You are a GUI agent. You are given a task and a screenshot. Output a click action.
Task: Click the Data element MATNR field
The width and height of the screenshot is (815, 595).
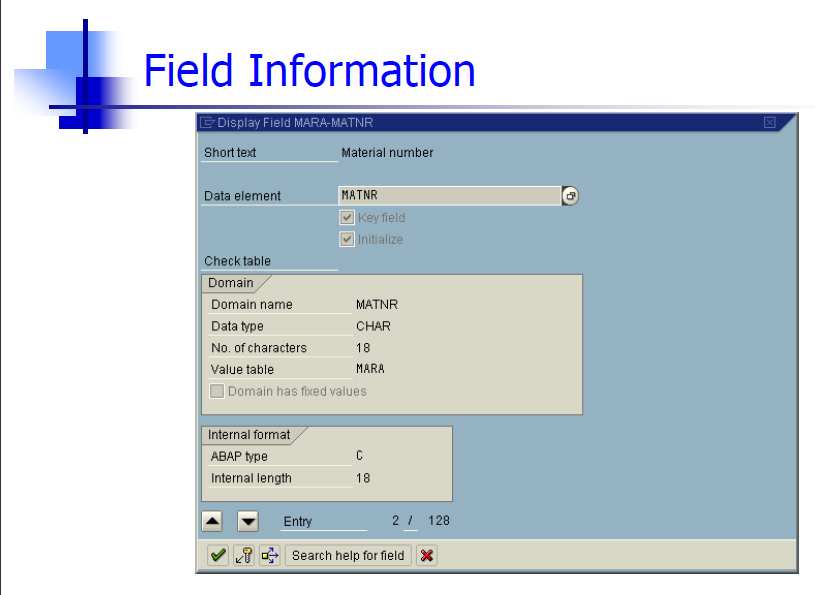coord(450,195)
